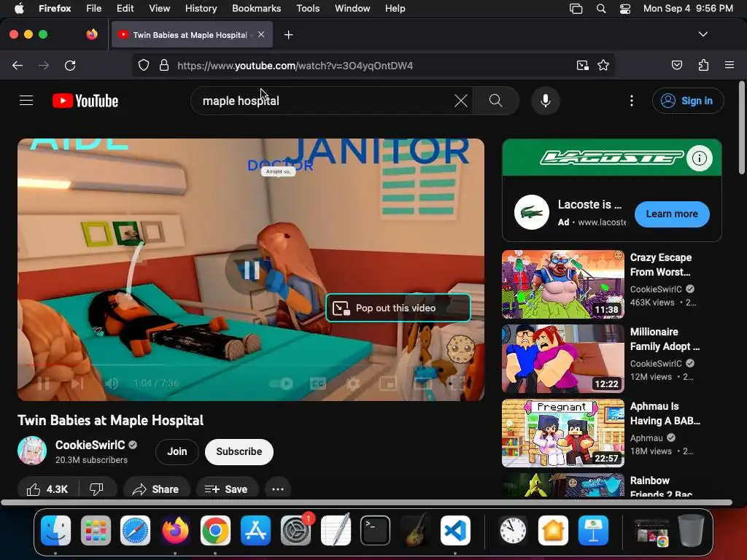Open more actions ellipsis below video
This screenshot has width=747, height=560.
coord(278,489)
